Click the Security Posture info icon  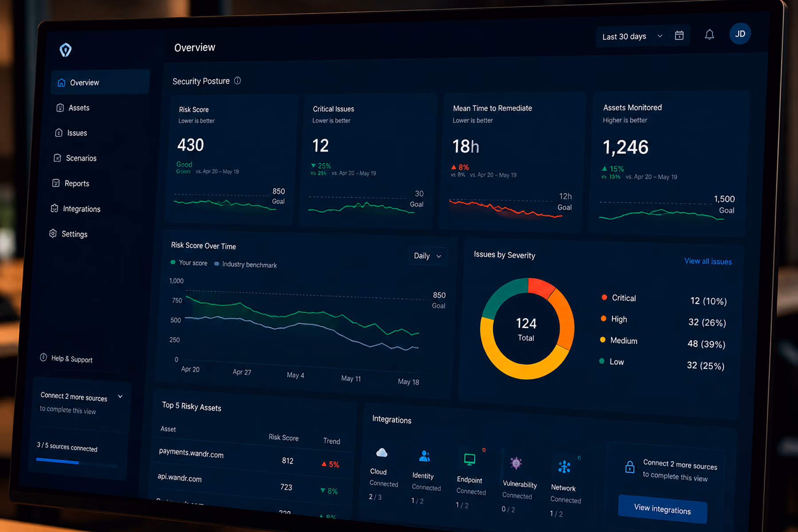click(x=238, y=80)
